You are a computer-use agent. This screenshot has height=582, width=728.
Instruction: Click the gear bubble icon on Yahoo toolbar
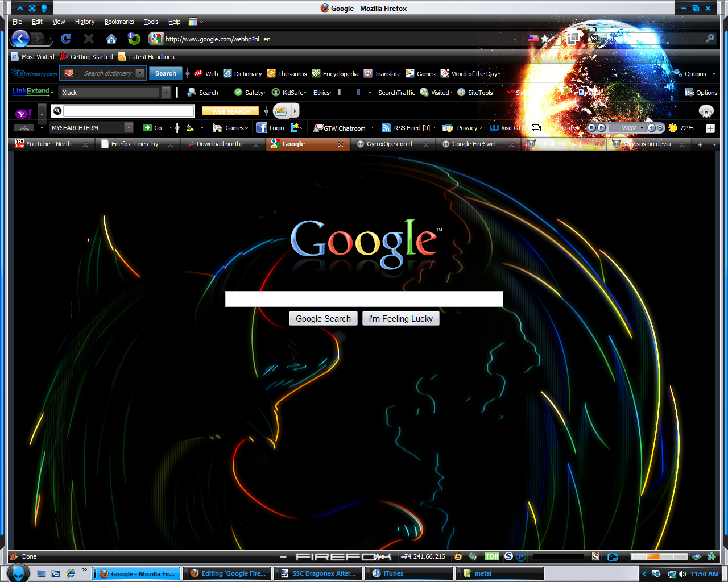point(706,111)
